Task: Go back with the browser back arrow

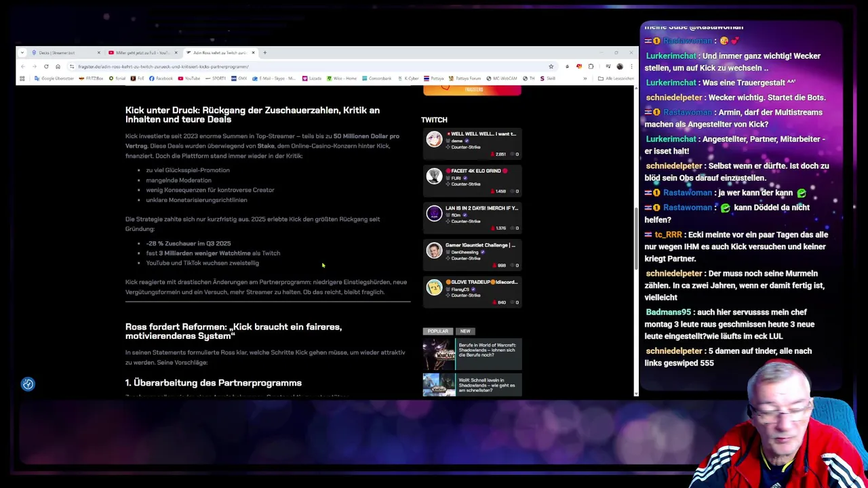Action: pos(22,66)
